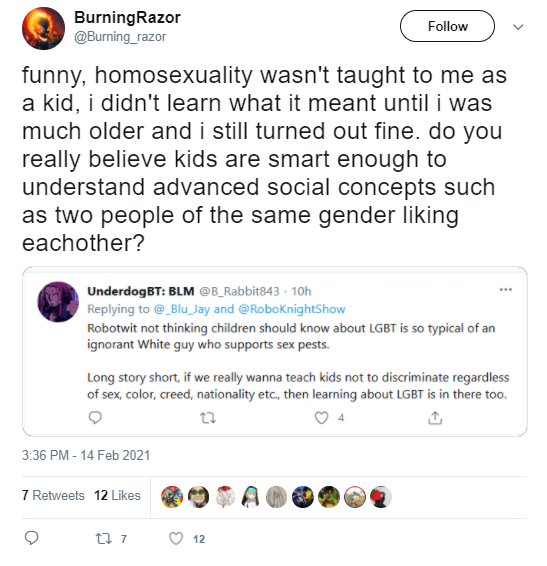Image resolution: width=547 pixels, height=566 pixels.
Task: Open the three-dot menu on quoted tweet
Action: tap(505, 289)
